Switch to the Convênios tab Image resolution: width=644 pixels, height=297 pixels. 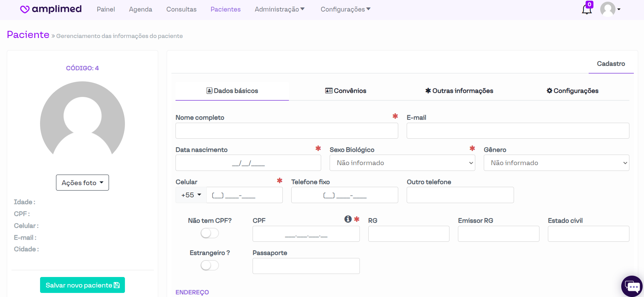346,91
